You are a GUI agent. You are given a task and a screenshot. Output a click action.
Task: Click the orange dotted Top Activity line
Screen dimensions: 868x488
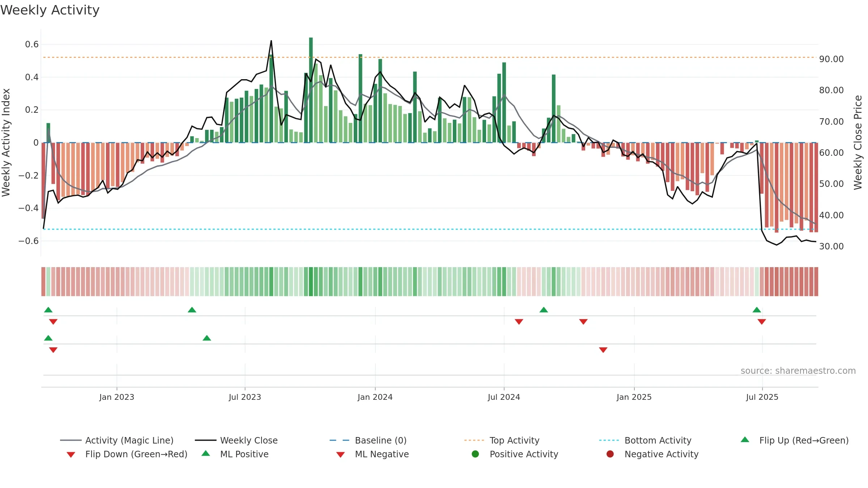(x=430, y=57)
